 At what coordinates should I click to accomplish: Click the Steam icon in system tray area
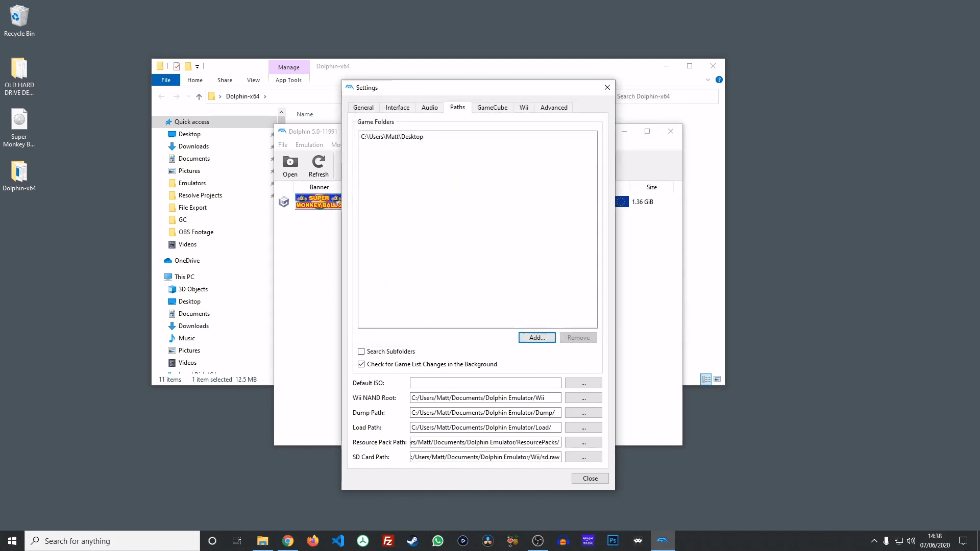(412, 540)
